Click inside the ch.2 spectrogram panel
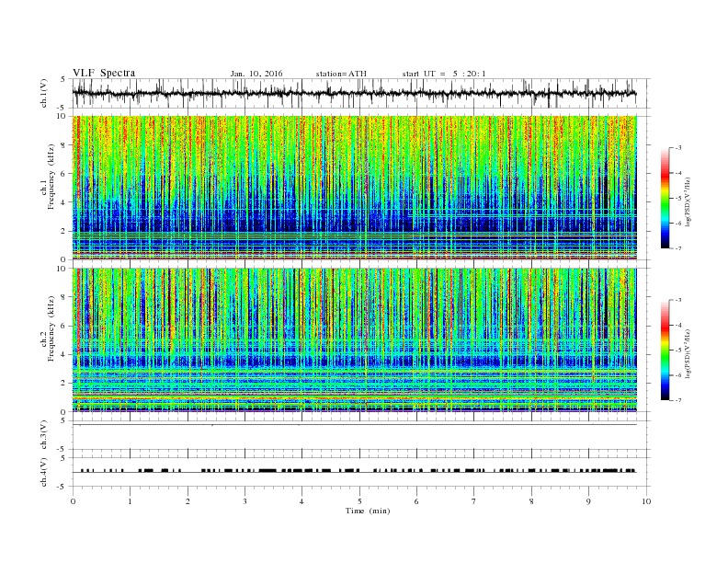 [x=354, y=340]
